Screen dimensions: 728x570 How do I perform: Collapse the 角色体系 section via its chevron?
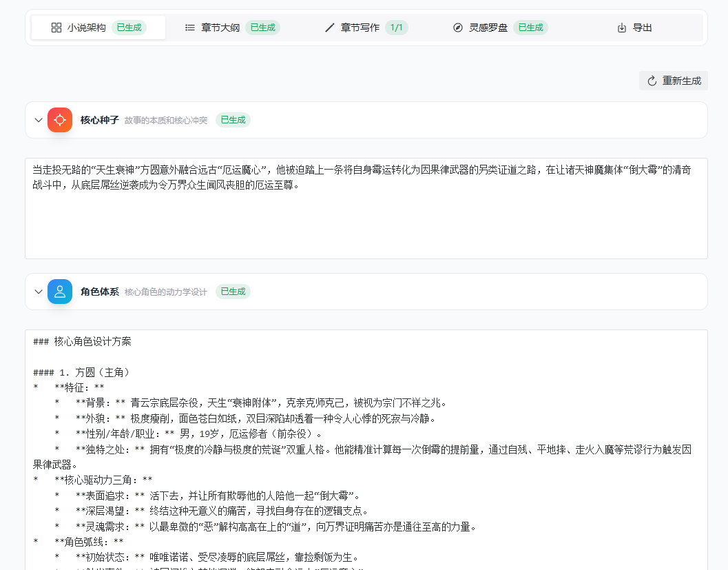point(39,291)
